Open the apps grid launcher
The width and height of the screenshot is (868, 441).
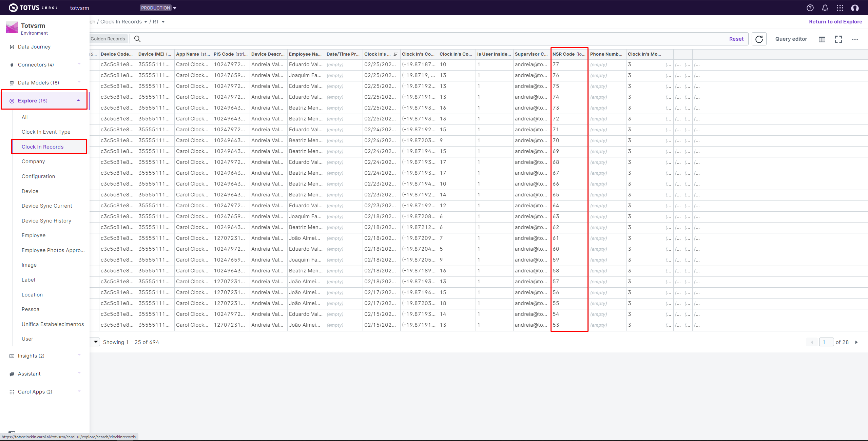click(x=840, y=8)
